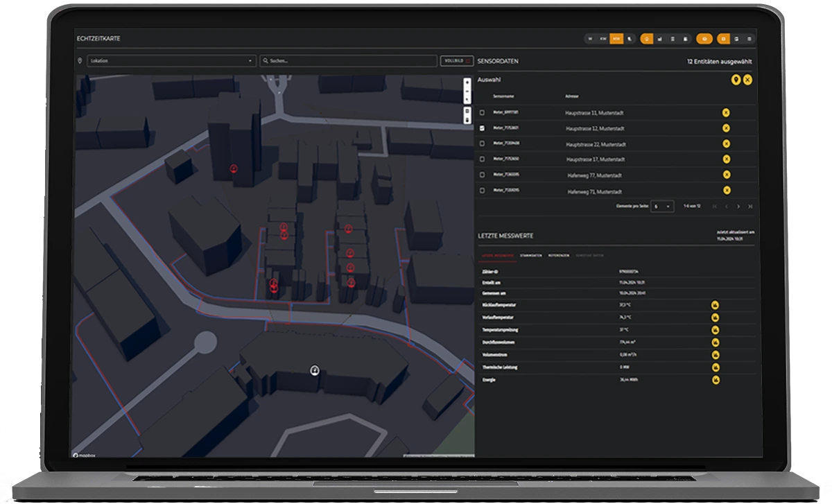Clear entire selection with Auswahl X icon

click(x=747, y=80)
